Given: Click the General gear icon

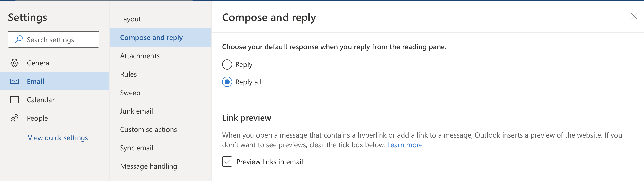Looking at the screenshot, I should pyautogui.click(x=15, y=63).
